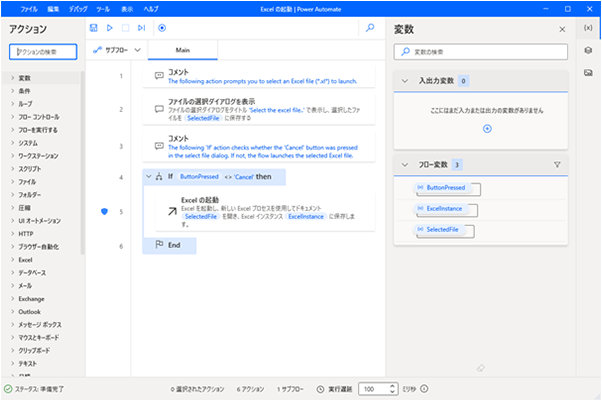Run next action step icon
The image size is (602, 401).
142,28
